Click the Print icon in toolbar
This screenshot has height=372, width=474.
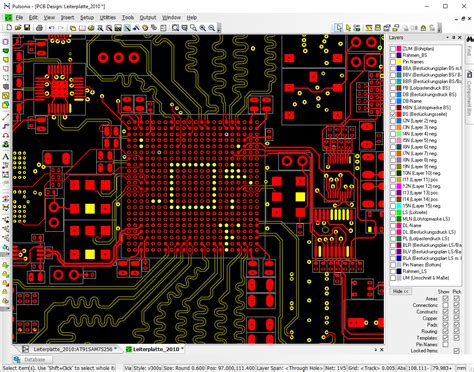[39, 28]
